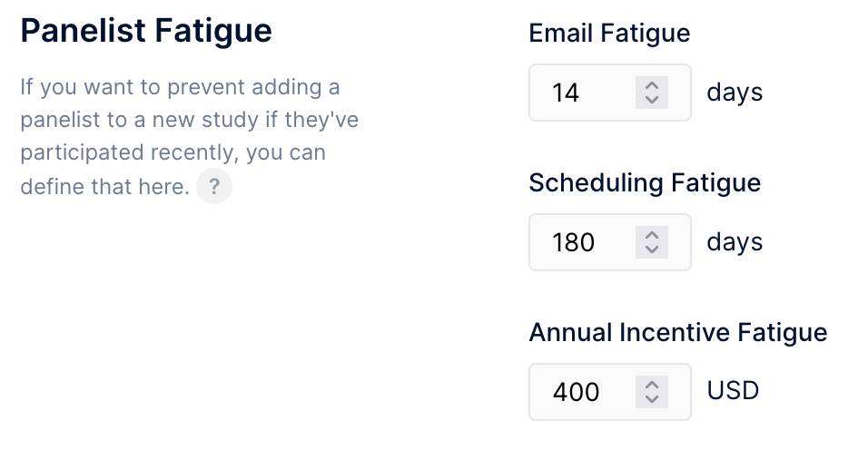The image size is (868, 450).
Task: Click the Panelist Fatigue heading
Action: point(146,31)
